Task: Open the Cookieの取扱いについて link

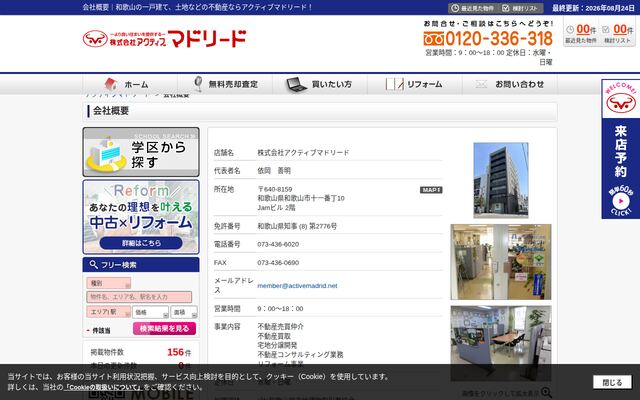Action: (103, 387)
